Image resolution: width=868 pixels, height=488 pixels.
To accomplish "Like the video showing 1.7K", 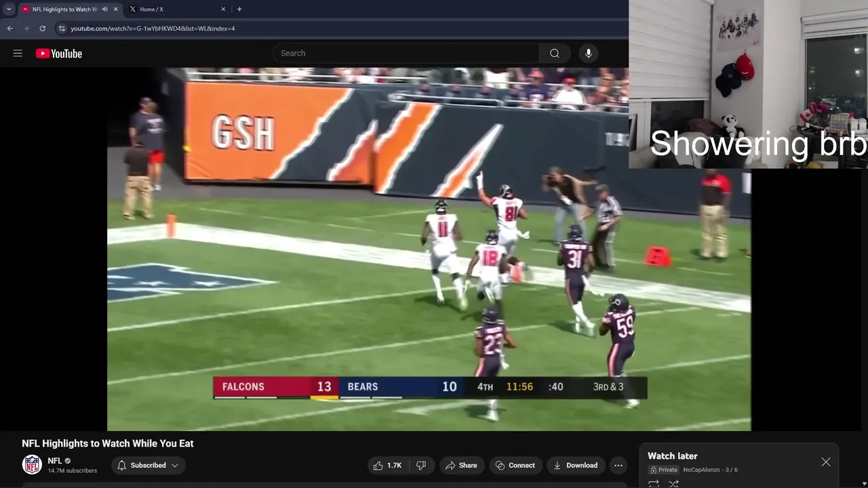I will pos(387,466).
